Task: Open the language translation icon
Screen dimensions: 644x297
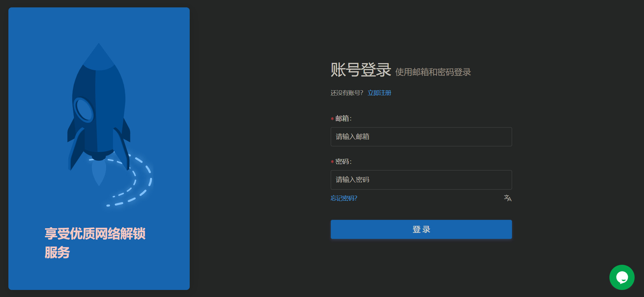Action: [507, 198]
